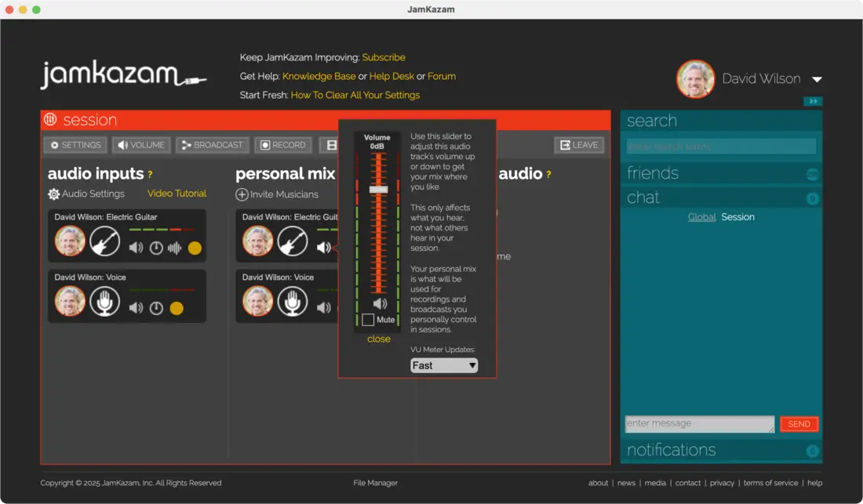Open the media footer link

655,483
